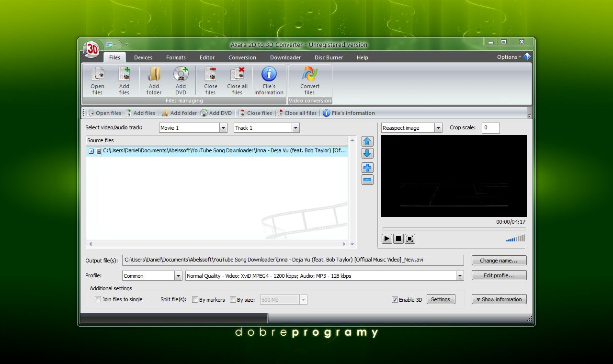Image resolution: width=613 pixels, height=364 pixels.
Task: Click the video preview thumbnail
Action: click(x=454, y=176)
